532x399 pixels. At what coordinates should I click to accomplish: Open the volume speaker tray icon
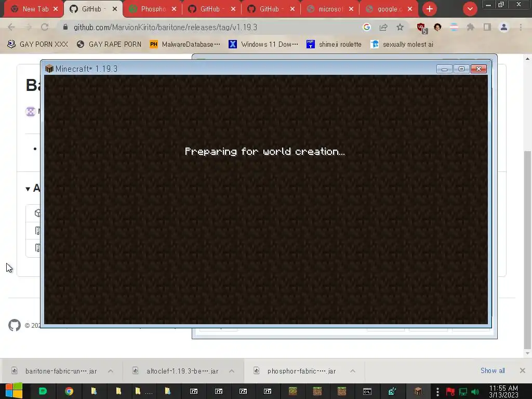click(475, 392)
